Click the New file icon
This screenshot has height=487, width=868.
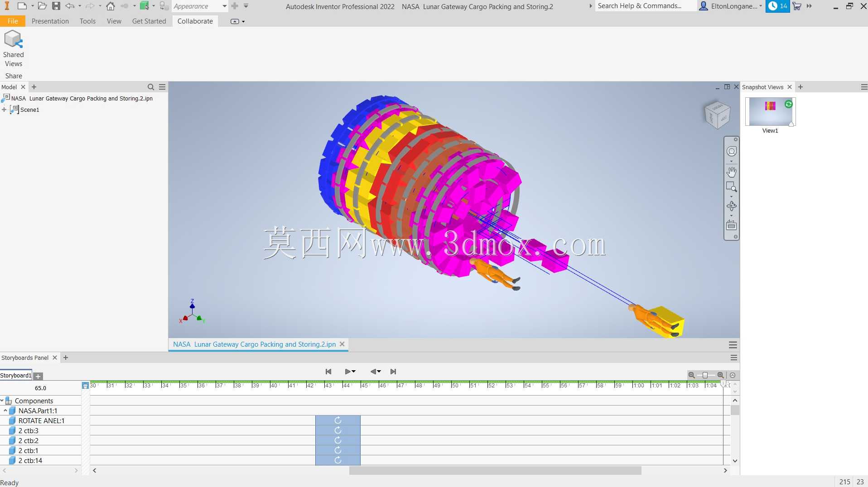pyautogui.click(x=21, y=6)
